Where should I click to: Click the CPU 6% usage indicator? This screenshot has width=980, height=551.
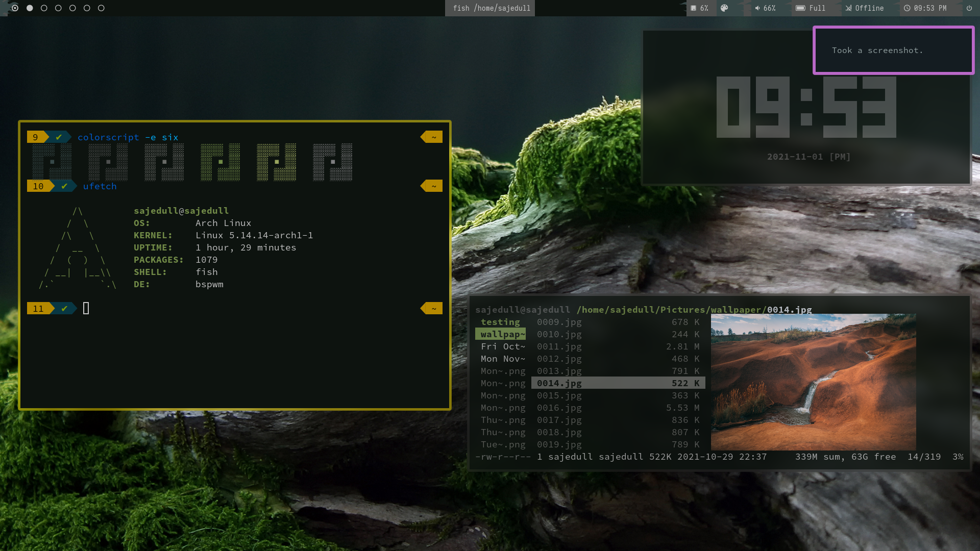[699, 8]
